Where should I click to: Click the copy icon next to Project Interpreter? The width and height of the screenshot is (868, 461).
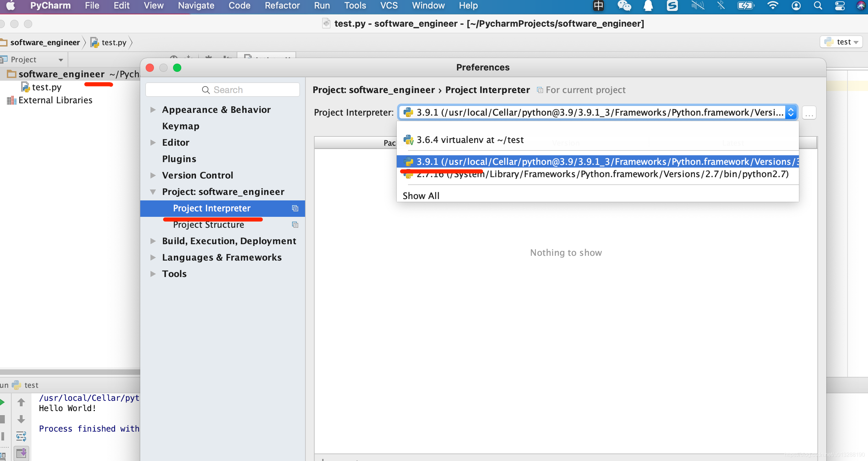pos(295,208)
